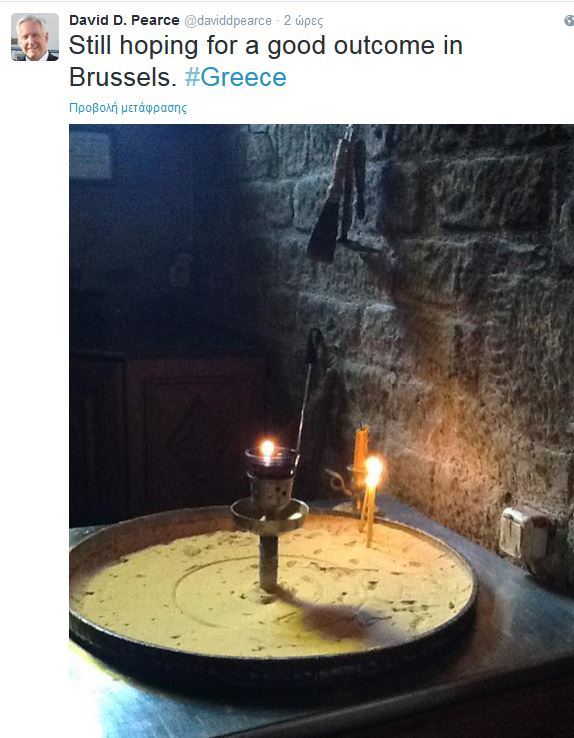Image resolution: width=574 pixels, height=738 pixels.
Task: Open the attached candle photo
Action: (321, 431)
